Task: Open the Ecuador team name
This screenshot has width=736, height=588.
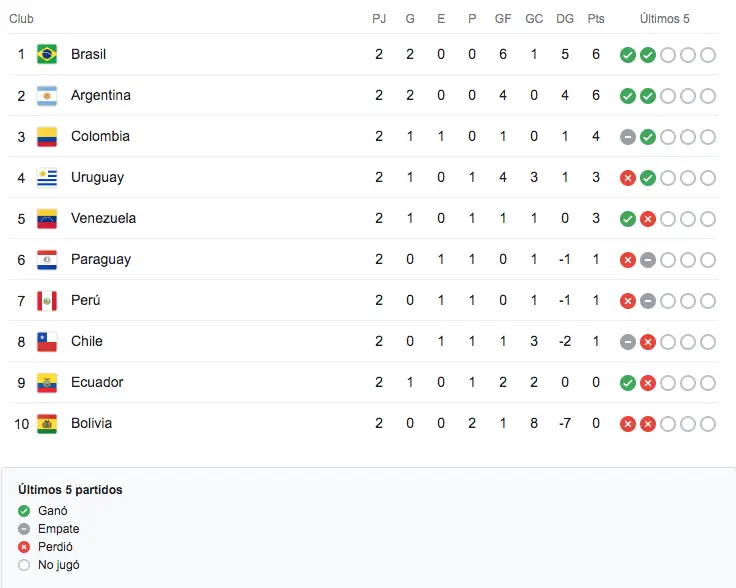Action: point(97,382)
